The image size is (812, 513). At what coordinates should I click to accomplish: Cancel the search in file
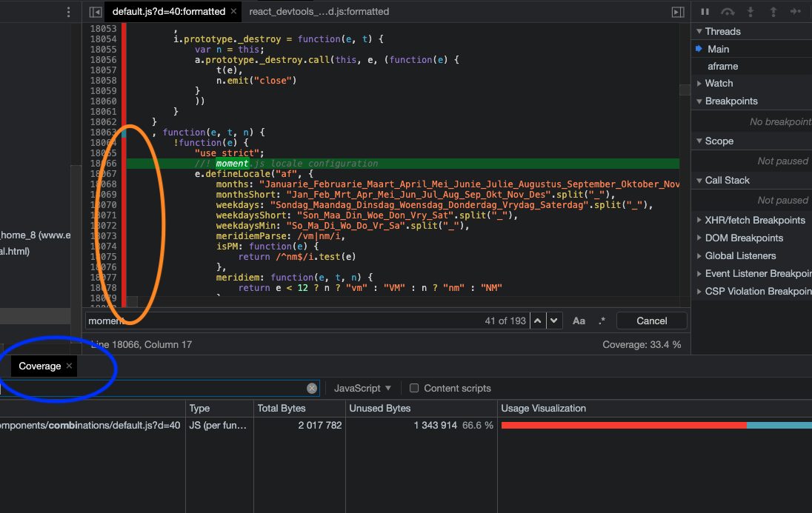(x=651, y=321)
